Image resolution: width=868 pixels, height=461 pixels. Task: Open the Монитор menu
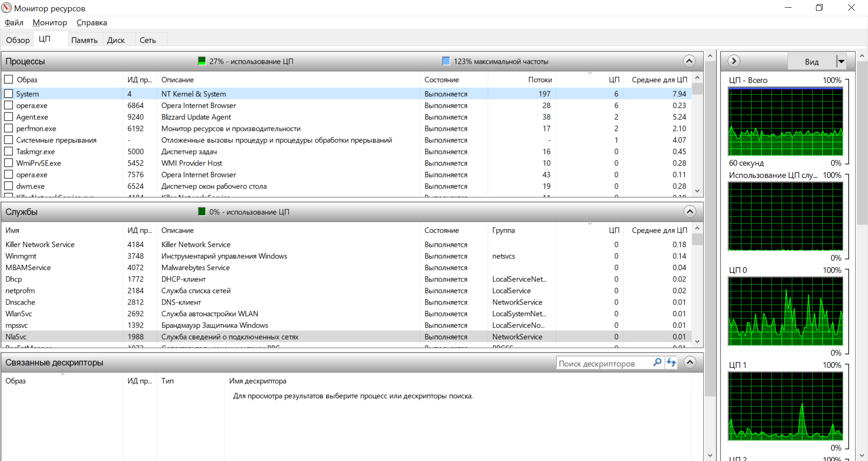(x=50, y=23)
